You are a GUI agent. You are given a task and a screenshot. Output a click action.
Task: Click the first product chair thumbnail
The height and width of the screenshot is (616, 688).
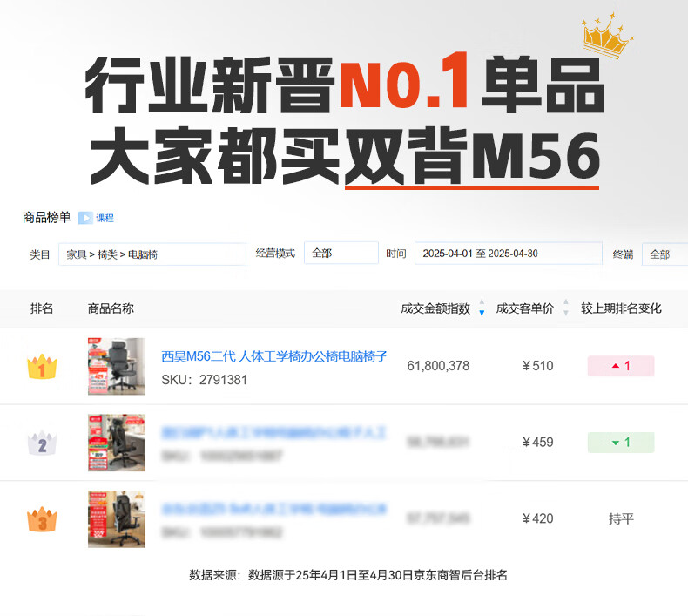117,366
